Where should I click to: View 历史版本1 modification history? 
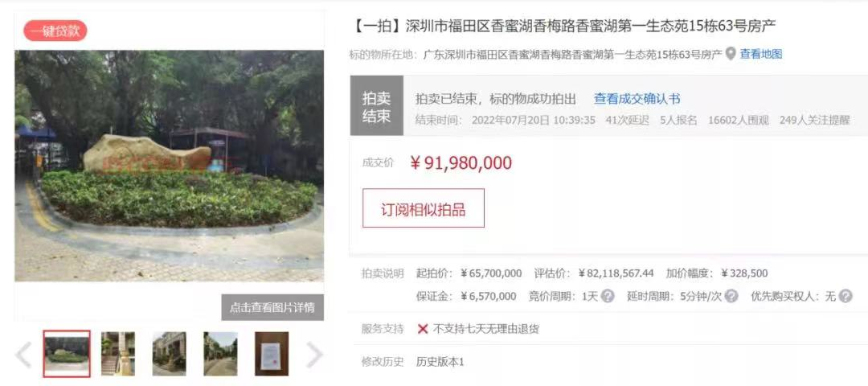click(x=440, y=362)
